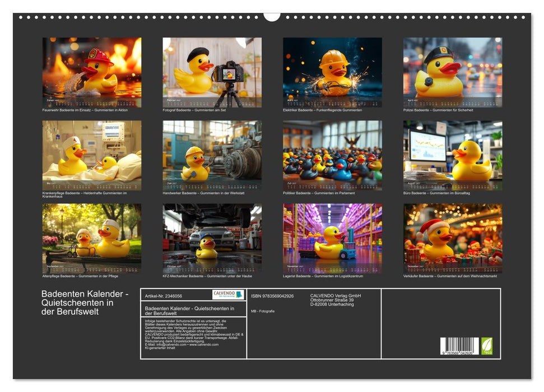This screenshot has width=544, height=392.
Task: Click the Polizei Badeente April picture
Action: (x=453, y=72)
